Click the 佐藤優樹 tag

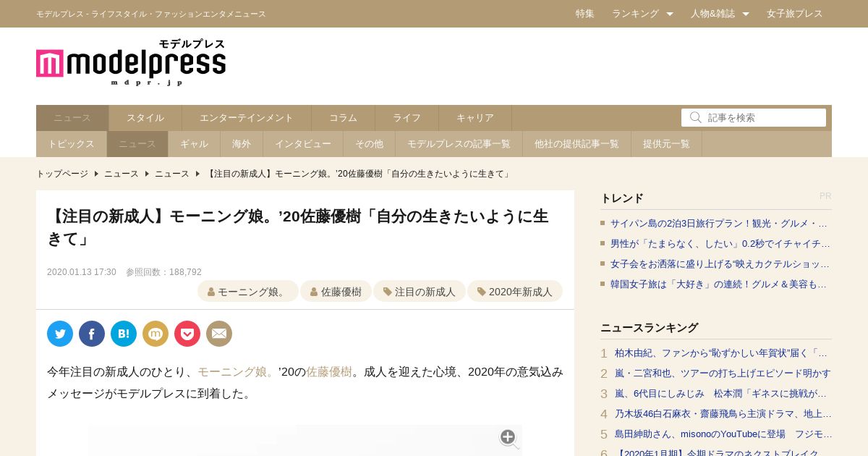pos(336,292)
